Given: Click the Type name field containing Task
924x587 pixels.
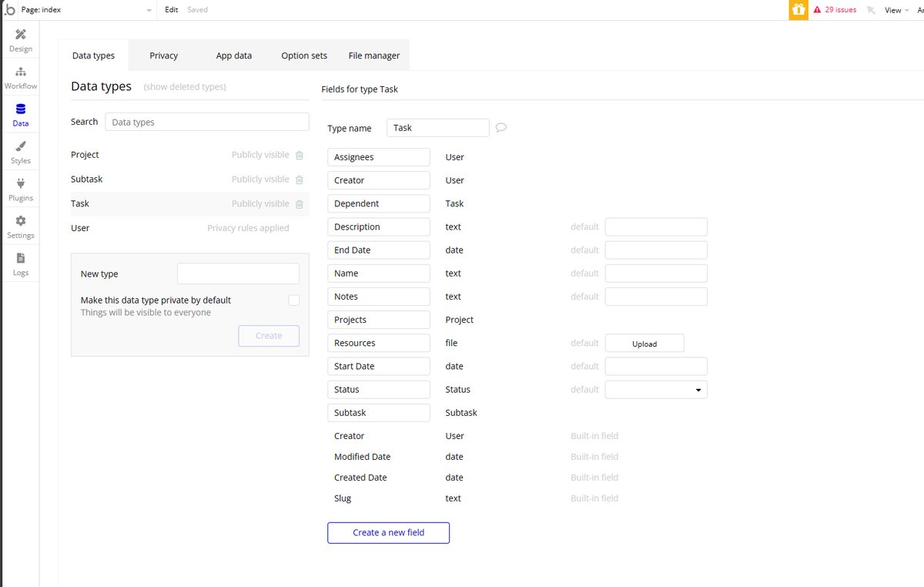Looking at the screenshot, I should (438, 128).
